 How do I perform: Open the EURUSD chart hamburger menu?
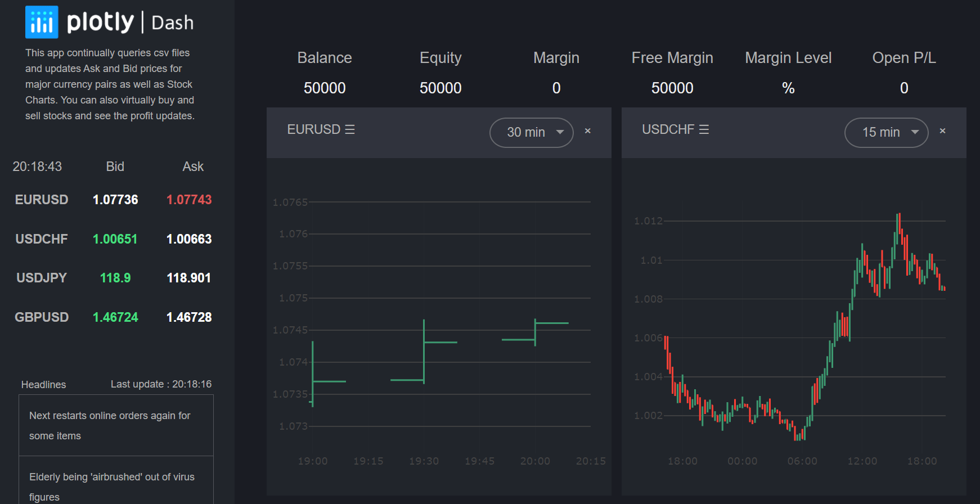coord(350,129)
